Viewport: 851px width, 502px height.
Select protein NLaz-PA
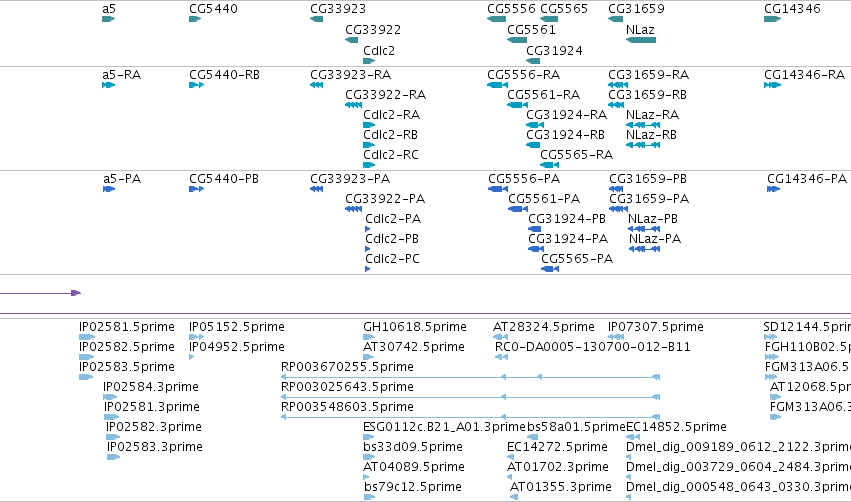coord(655,239)
